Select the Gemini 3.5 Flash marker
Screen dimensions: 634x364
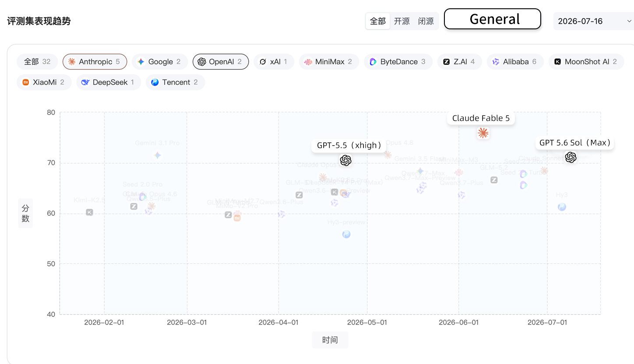coord(420,171)
